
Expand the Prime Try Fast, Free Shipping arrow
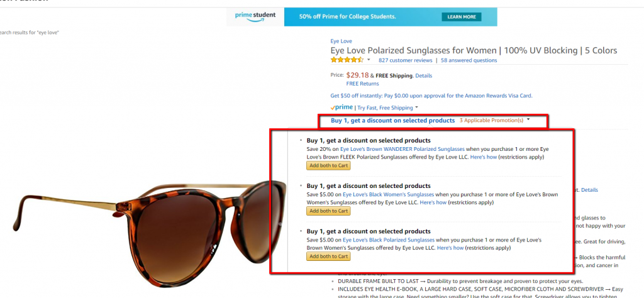[x=416, y=108]
